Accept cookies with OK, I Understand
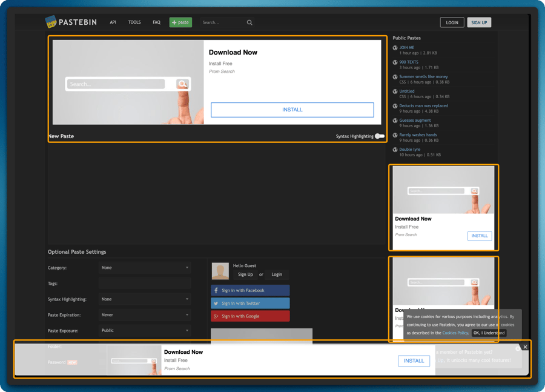This screenshot has height=392, width=545. (489, 333)
